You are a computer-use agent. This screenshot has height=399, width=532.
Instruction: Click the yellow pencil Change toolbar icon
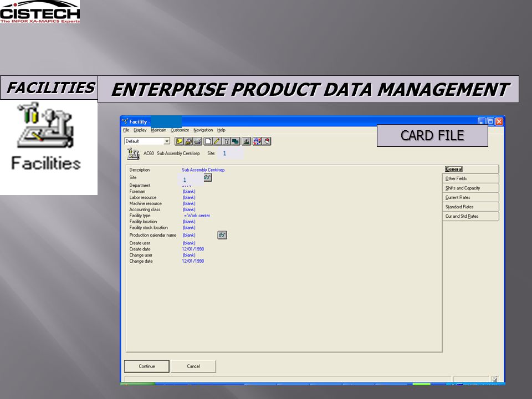click(217, 141)
